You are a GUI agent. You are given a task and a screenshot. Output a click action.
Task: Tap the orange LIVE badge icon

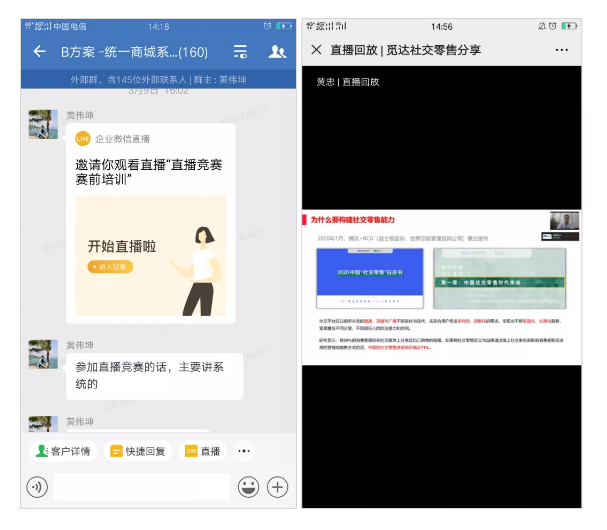(83, 139)
